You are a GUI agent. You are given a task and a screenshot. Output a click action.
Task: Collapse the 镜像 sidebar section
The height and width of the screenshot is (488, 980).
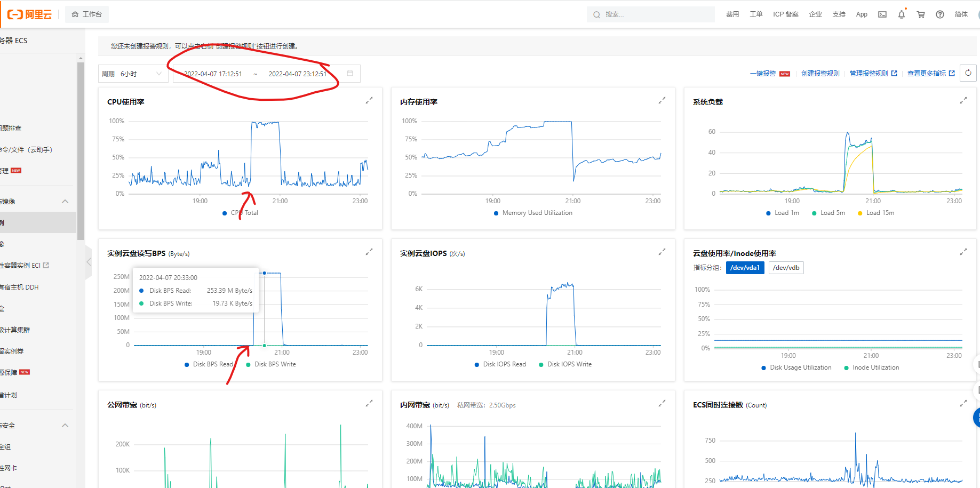(65, 202)
